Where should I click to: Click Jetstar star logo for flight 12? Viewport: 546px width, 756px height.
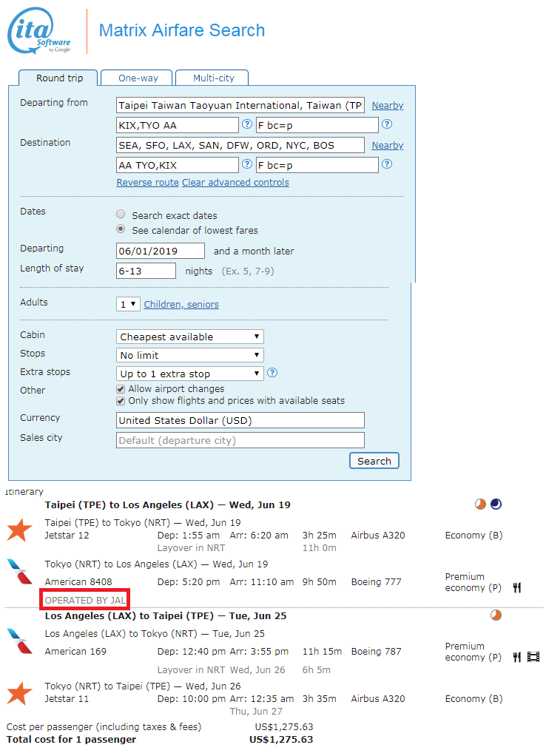point(20,530)
